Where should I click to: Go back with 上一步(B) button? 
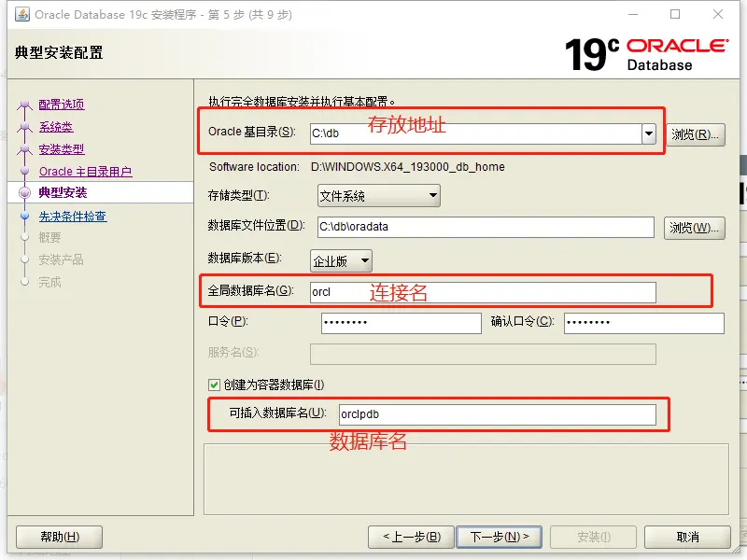pos(412,538)
